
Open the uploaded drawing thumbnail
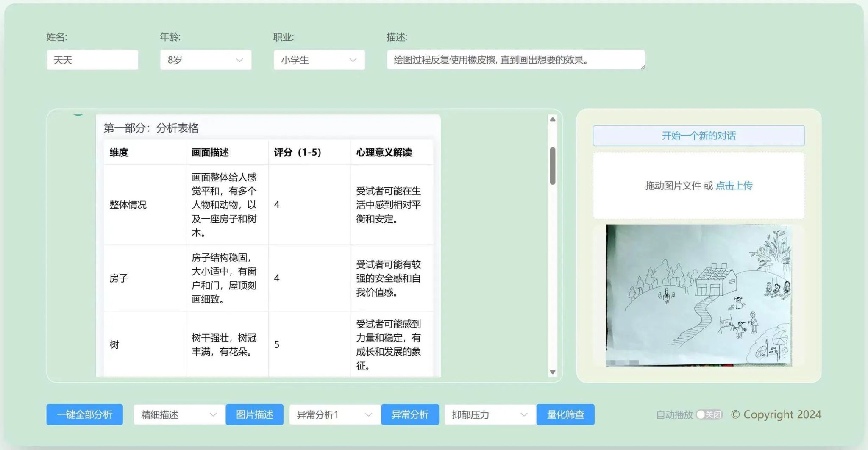[x=698, y=295]
